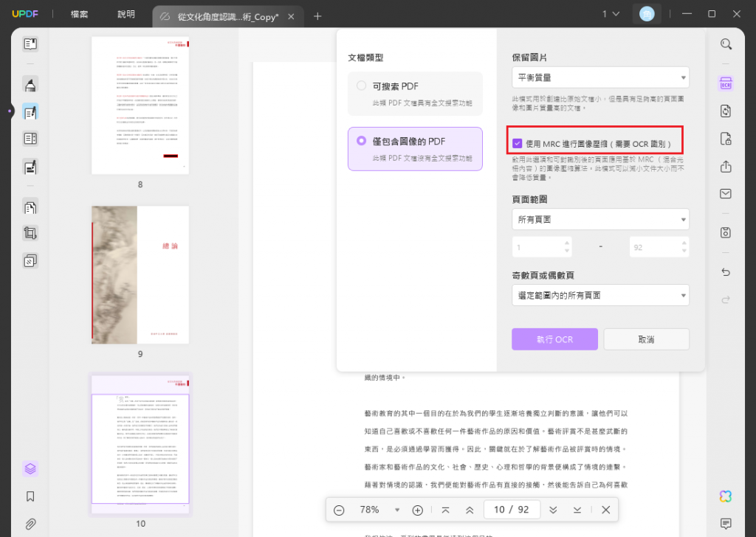756x537 pixels.
Task: Open the user account avatar
Action: pyautogui.click(x=647, y=14)
